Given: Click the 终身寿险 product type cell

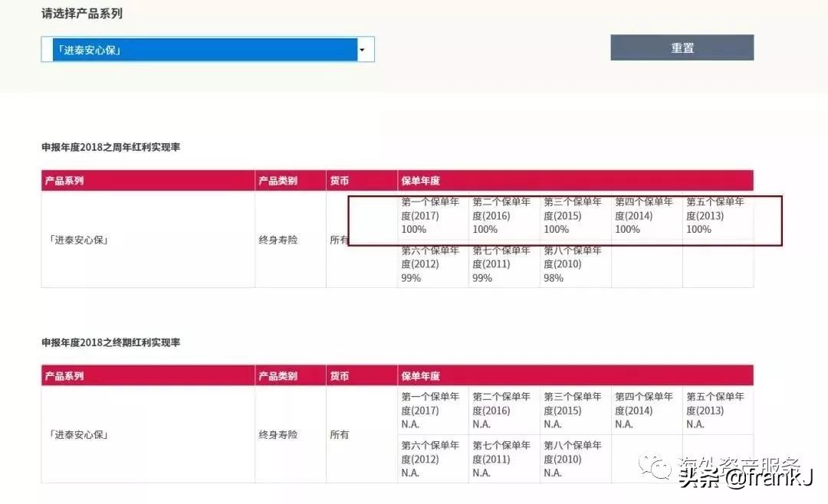Looking at the screenshot, I should point(278,240).
